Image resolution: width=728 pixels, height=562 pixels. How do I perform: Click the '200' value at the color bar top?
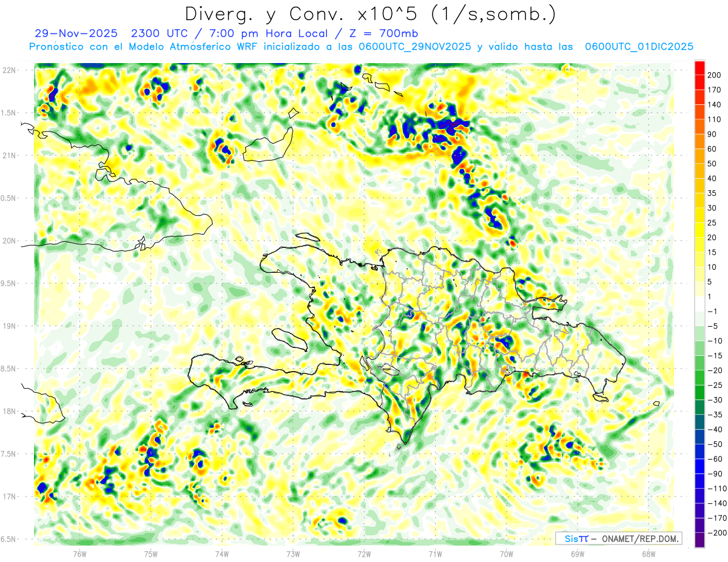coord(715,75)
